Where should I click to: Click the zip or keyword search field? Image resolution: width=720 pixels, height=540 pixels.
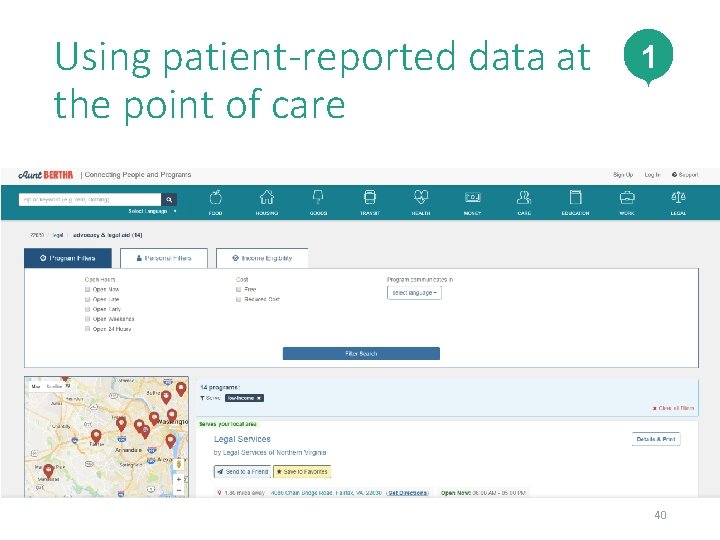pos(90,199)
